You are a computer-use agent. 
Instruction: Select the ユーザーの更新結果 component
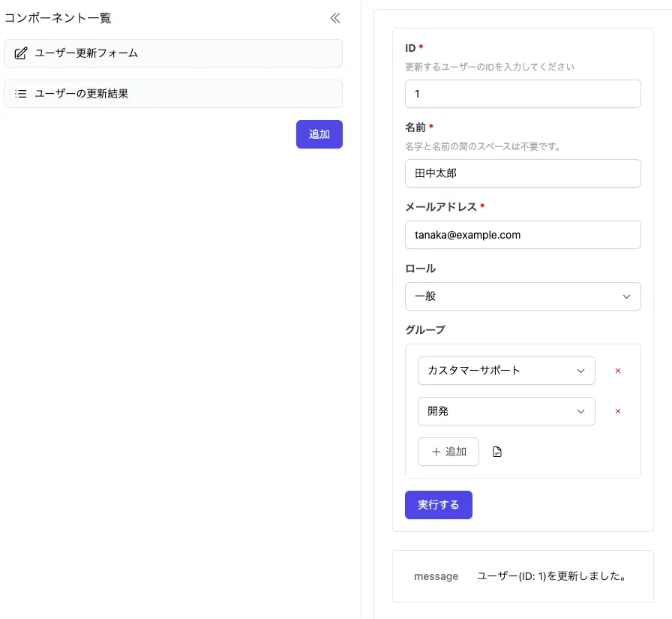(x=173, y=94)
